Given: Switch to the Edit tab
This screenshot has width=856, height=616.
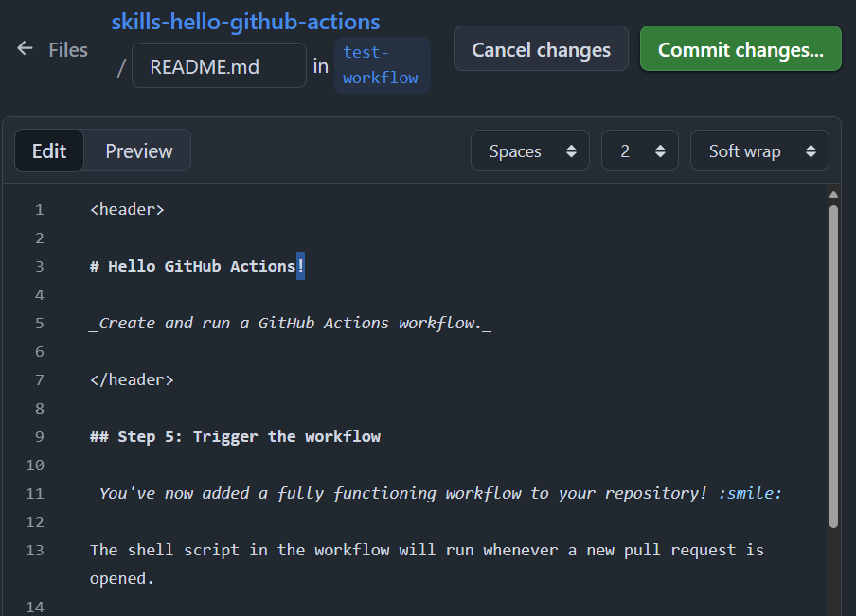Looking at the screenshot, I should [49, 151].
